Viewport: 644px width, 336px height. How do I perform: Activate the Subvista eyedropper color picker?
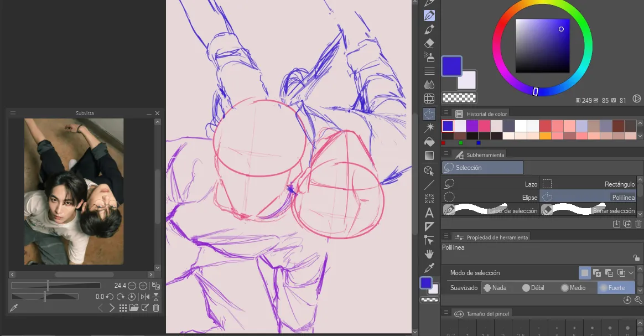(x=13, y=308)
